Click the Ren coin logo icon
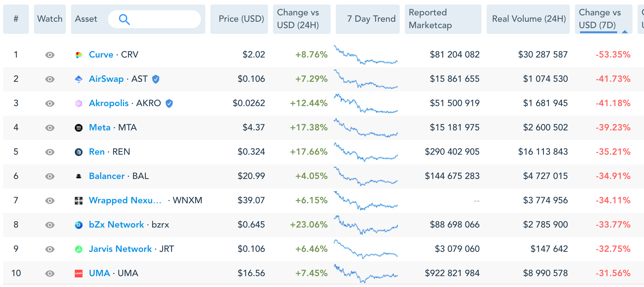 pyautogui.click(x=79, y=152)
